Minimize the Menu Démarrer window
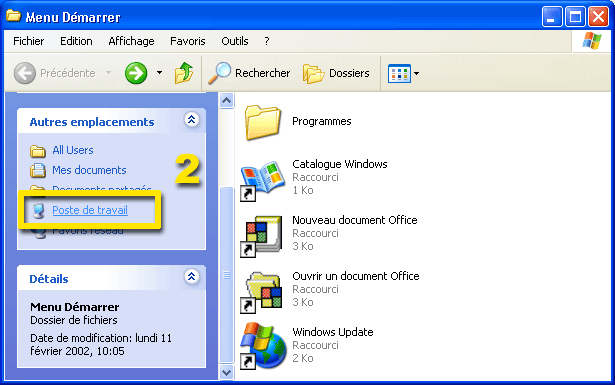615x385 pixels. pos(552,17)
